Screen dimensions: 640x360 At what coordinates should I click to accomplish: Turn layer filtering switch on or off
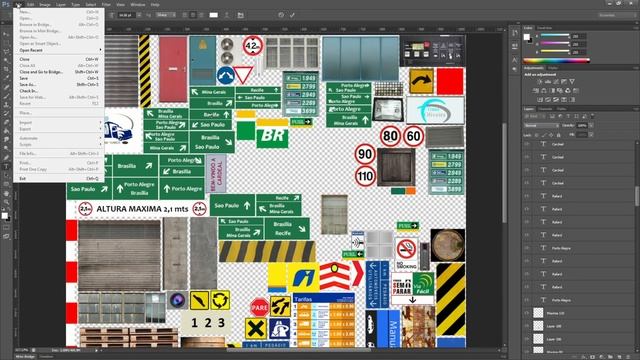pyautogui.click(x=592, y=116)
